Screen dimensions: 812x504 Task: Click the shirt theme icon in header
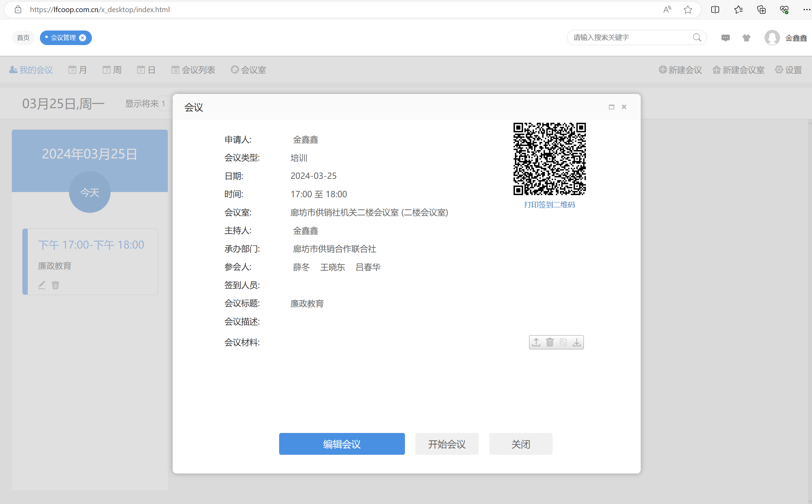click(x=746, y=38)
